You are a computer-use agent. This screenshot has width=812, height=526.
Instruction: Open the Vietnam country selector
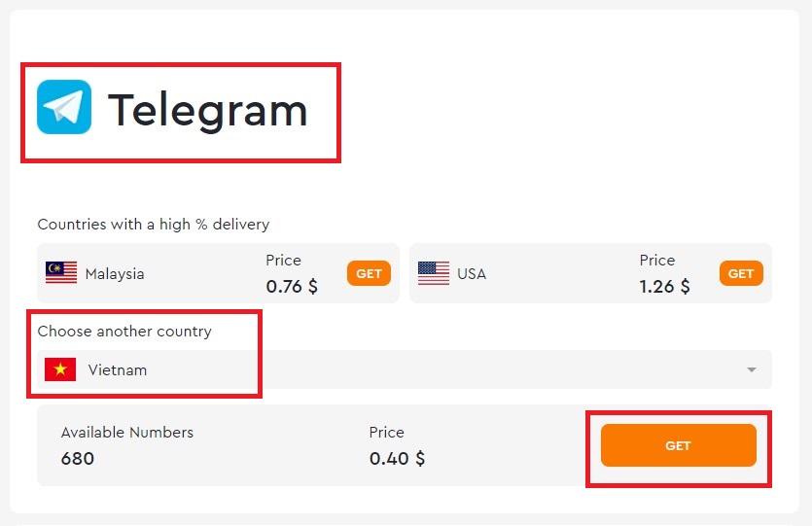[x=405, y=369]
